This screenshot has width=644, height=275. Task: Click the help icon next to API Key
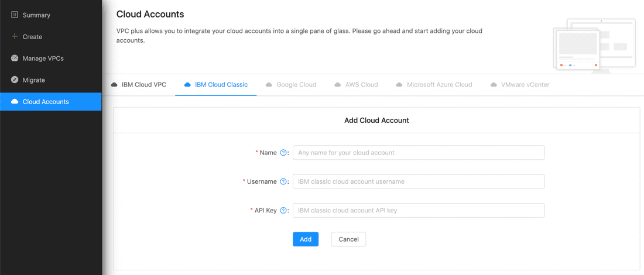[x=283, y=210]
